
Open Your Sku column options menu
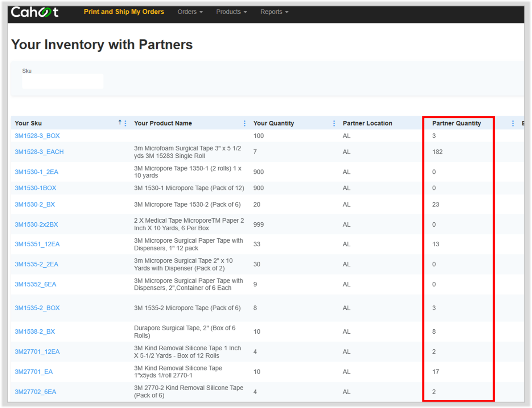pos(125,123)
